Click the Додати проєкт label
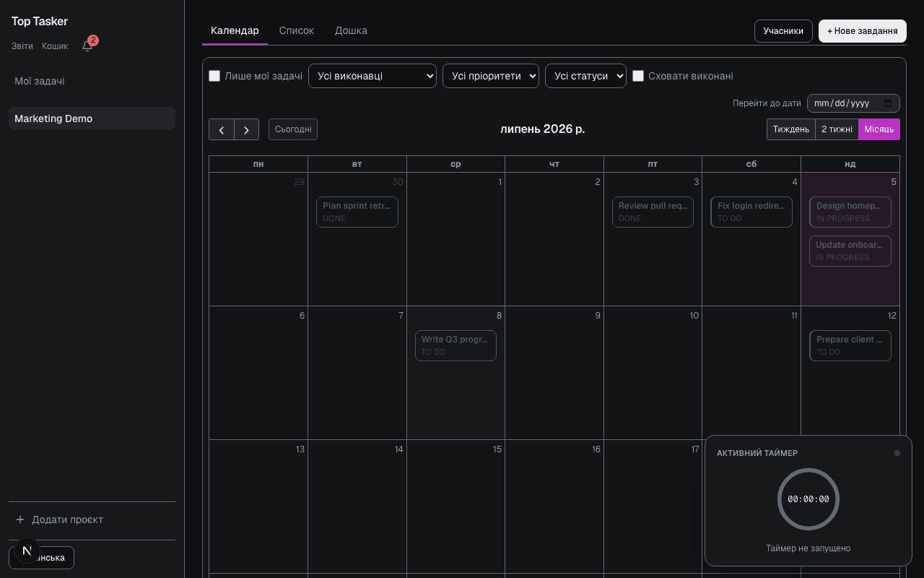924x578 pixels. click(x=67, y=519)
